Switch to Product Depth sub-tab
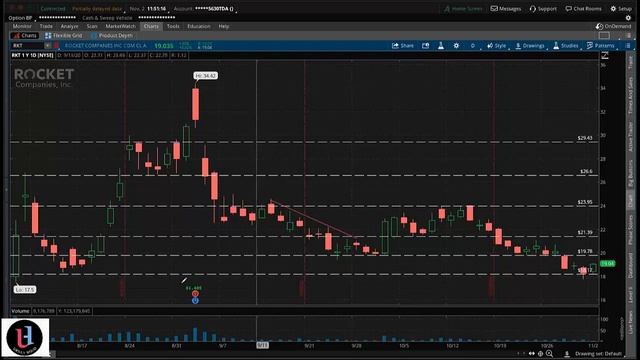640x360 pixels. tap(112, 36)
